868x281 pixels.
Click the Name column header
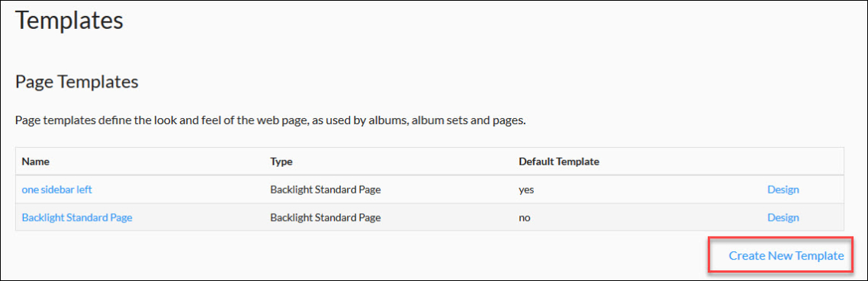coord(35,162)
